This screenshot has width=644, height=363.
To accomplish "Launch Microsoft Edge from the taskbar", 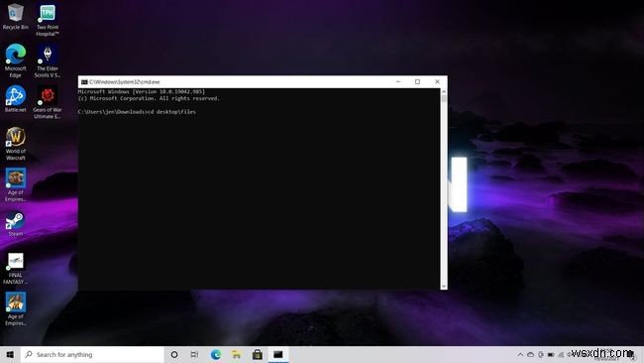I will coord(216,354).
